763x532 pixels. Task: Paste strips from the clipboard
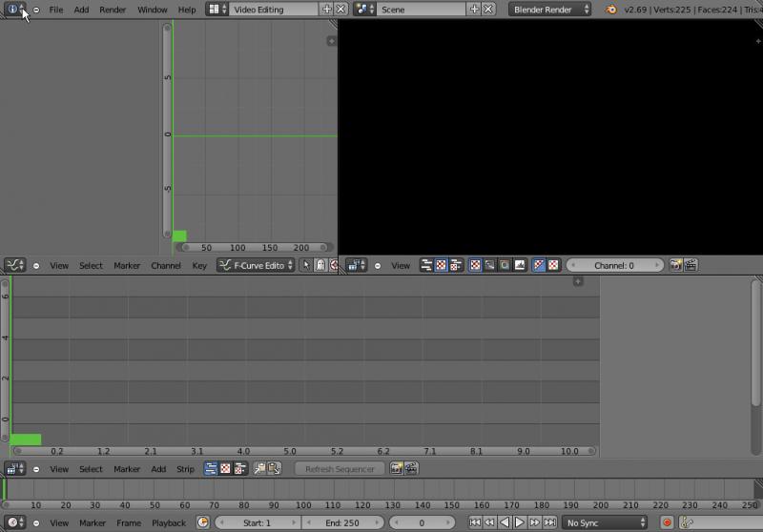coord(274,468)
